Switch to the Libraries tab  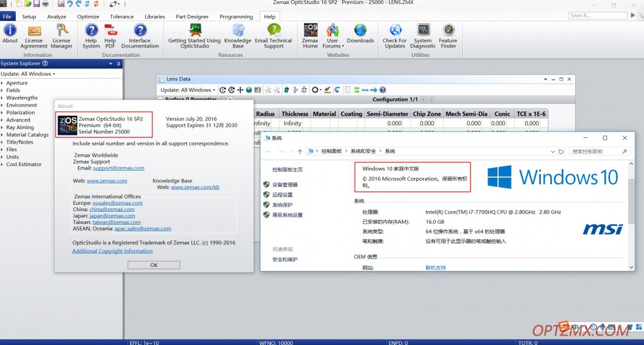(x=155, y=16)
